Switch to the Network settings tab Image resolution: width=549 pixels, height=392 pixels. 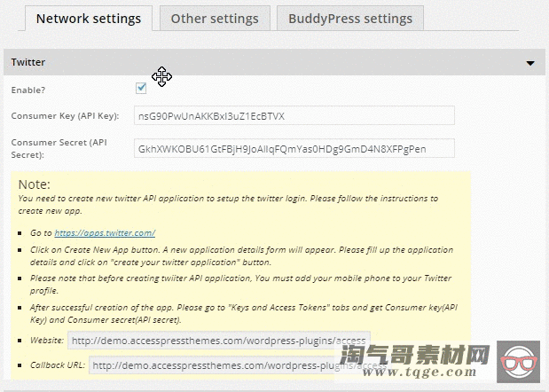[x=88, y=18]
